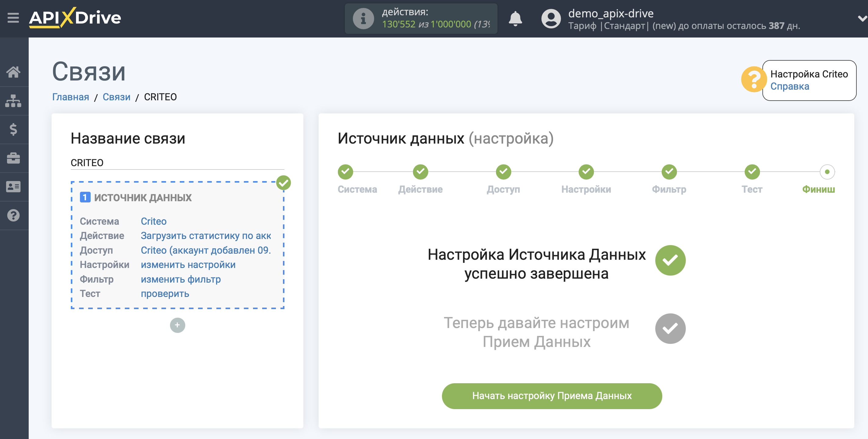Click Начать настройку Приема Данных button
The height and width of the screenshot is (439, 868).
click(552, 396)
